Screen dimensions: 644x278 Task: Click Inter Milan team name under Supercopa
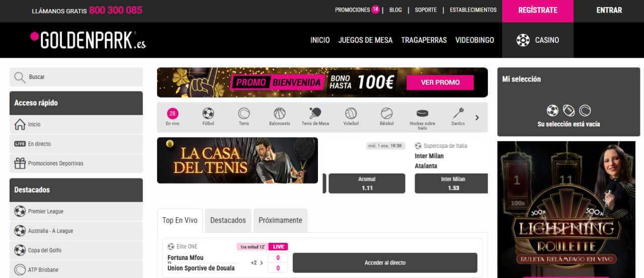click(429, 156)
